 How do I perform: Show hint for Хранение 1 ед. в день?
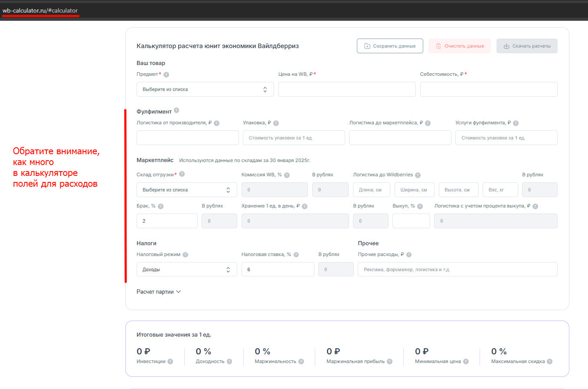pos(305,206)
